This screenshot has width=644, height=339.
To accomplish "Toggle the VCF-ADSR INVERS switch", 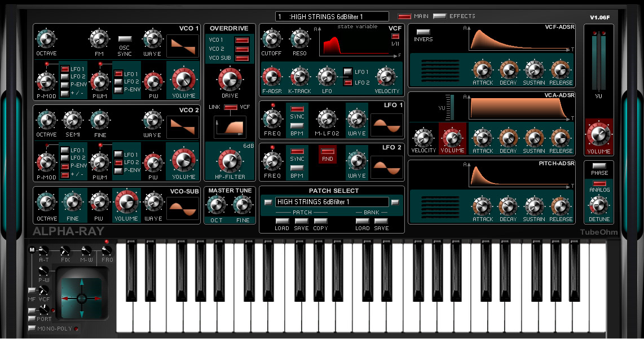I will (423, 32).
